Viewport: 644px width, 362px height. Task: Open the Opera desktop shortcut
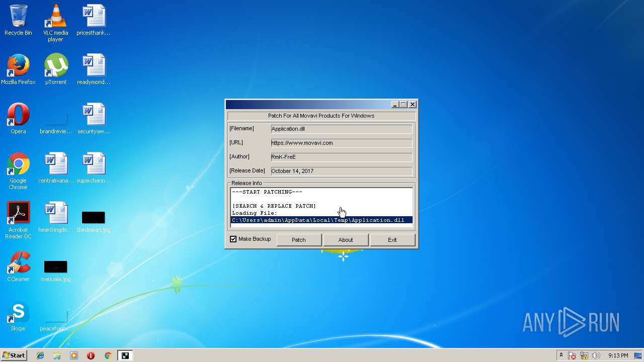point(18,119)
